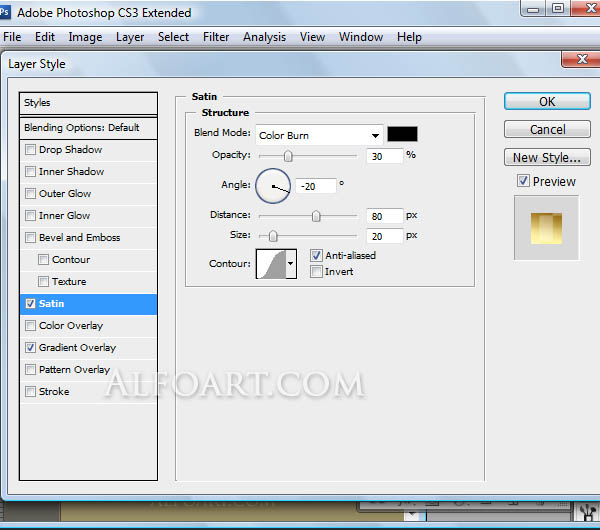Open the Layer menu
The height and width of the screenshot is (530, 600).
coord(130,37)
